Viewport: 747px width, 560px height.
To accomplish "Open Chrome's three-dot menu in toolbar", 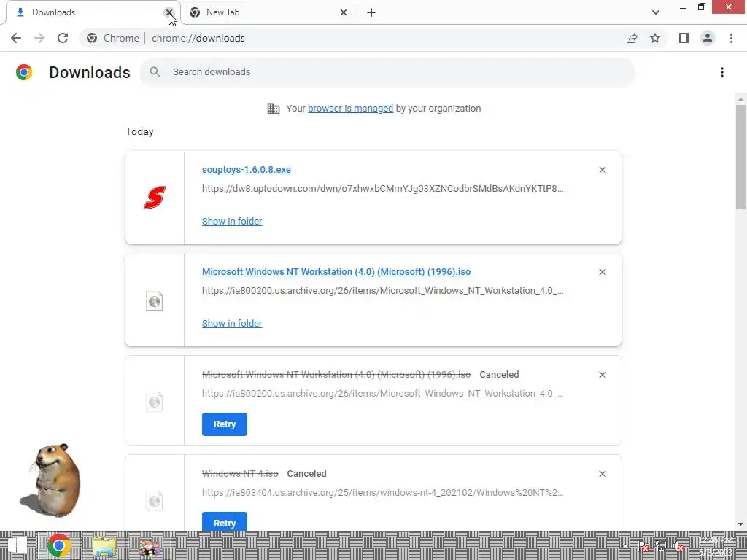I will point(731,38).
